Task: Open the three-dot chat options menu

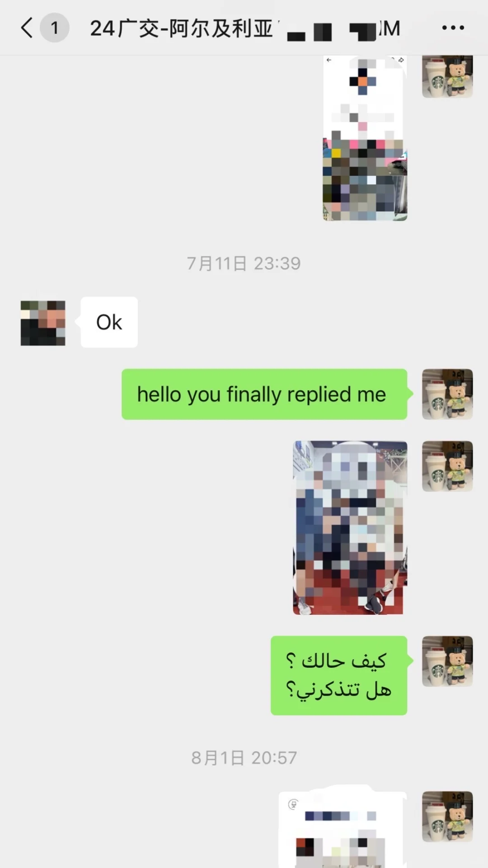Action: pyautogui.click(x=453, y=28)
